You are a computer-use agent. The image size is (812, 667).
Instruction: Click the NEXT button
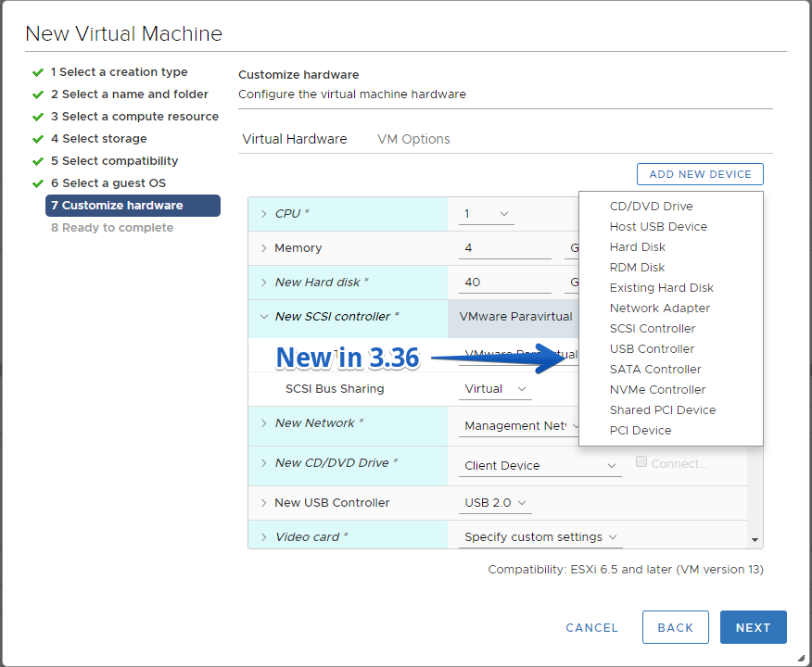point(753,627)
